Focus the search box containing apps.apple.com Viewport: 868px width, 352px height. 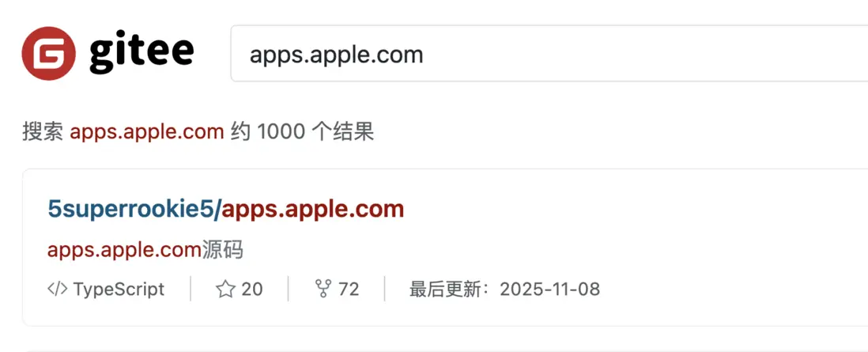(x=549, y=54)
